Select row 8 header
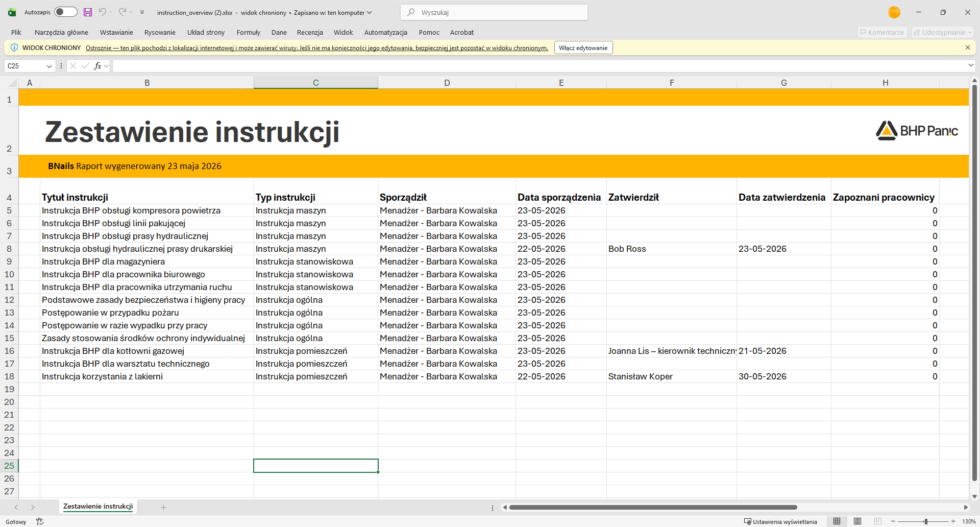980x527 pixels. (9, 249)
